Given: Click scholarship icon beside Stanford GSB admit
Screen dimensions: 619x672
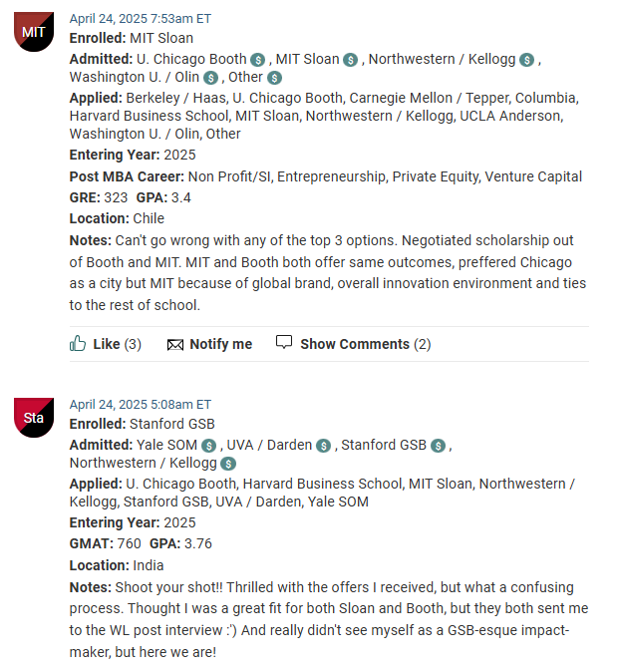Looking at the screenshot, I should pos(439,446).
